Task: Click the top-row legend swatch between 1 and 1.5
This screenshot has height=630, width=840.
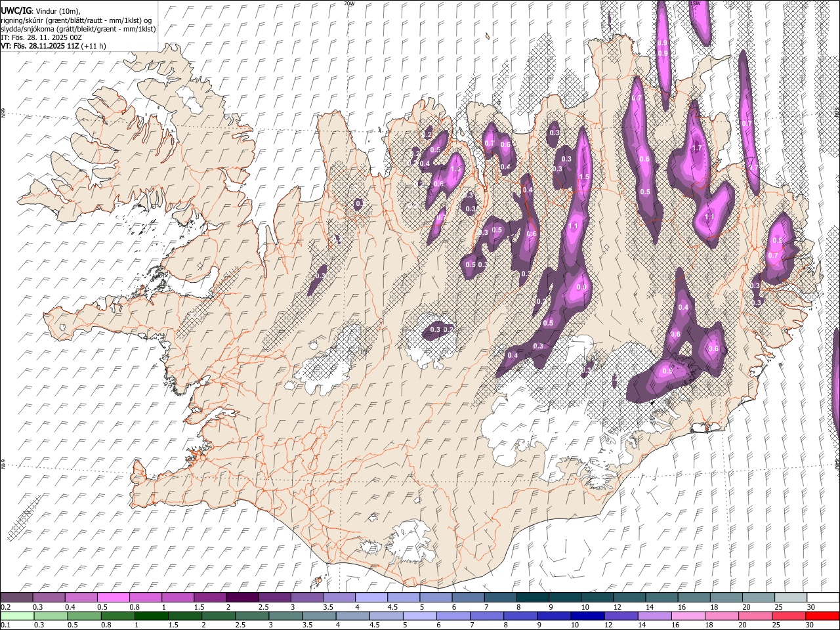Action: pos(177,597)
